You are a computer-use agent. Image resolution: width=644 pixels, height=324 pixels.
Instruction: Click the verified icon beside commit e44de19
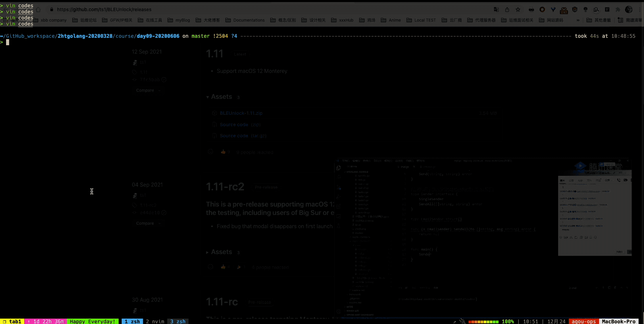(164, 213)
